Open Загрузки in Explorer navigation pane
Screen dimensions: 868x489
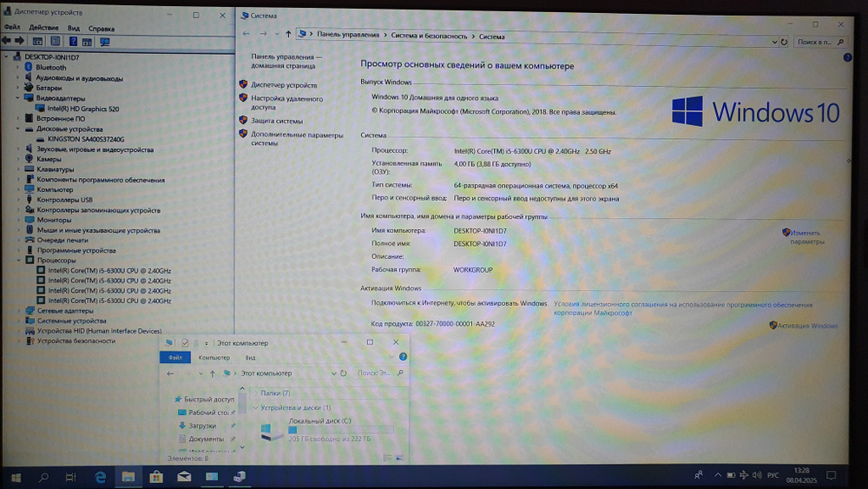[202, 426]
